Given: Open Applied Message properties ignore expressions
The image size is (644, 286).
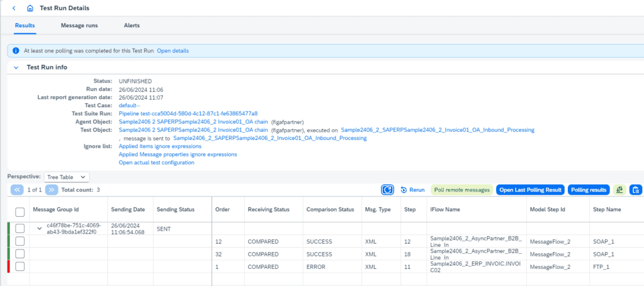Looking at the screenshot, I should coord(178,154).
